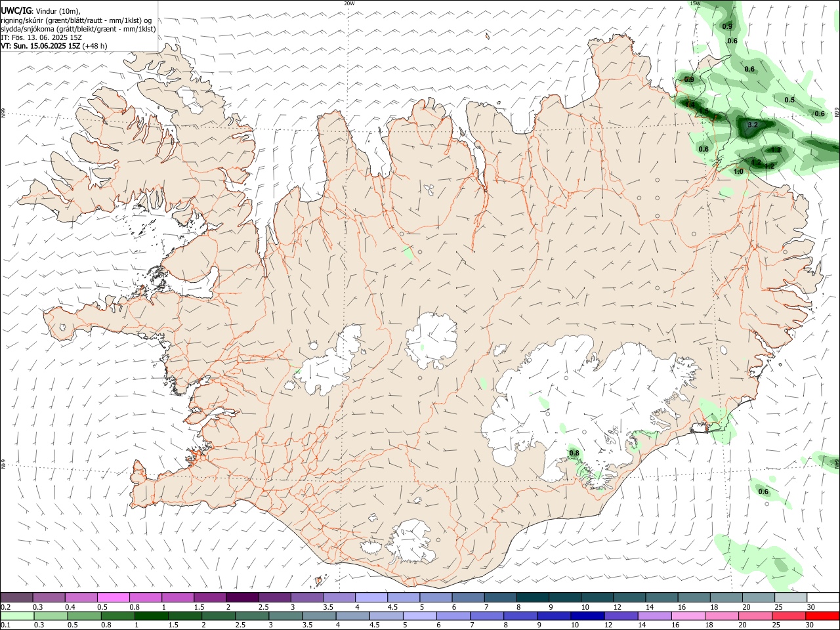Click the 20 label under the lower scale

click(x=742, y=625)
